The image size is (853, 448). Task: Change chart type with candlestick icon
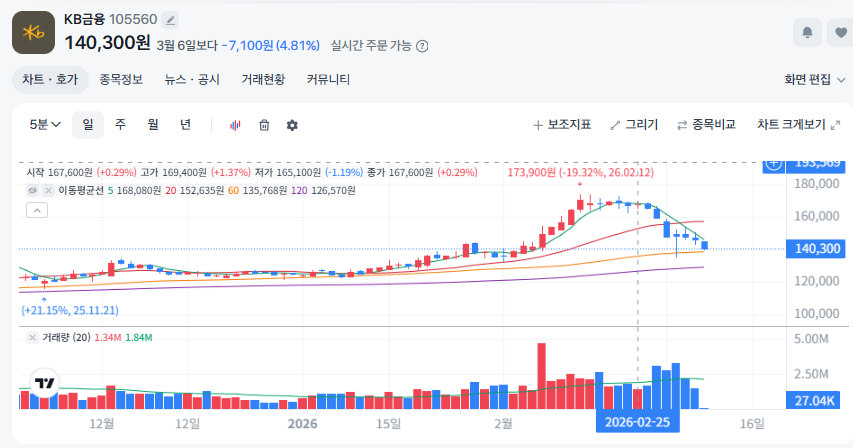pos(235,126)
